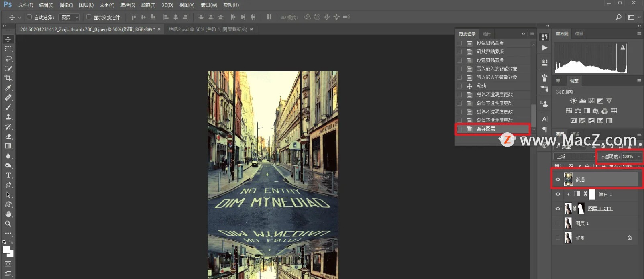The image size is (644, 279).
Task: Open the 正常 blend mode dropdown
Action: (575, 157)
